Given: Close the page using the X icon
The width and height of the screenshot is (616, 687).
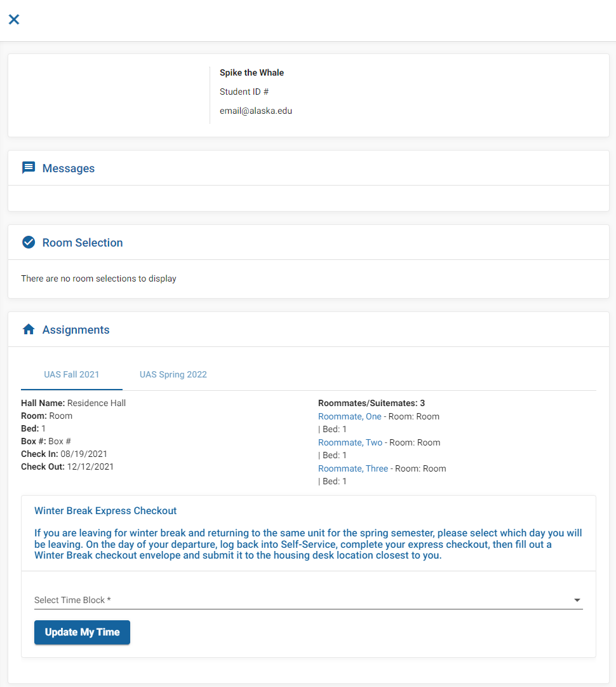Looking at the screenshot, I should [x=14, y=20].
